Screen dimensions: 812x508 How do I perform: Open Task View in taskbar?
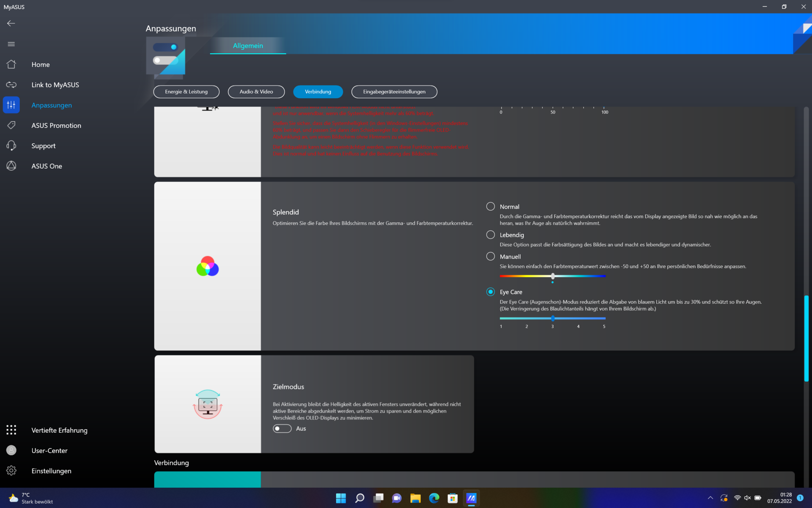(x=378, y=498)
